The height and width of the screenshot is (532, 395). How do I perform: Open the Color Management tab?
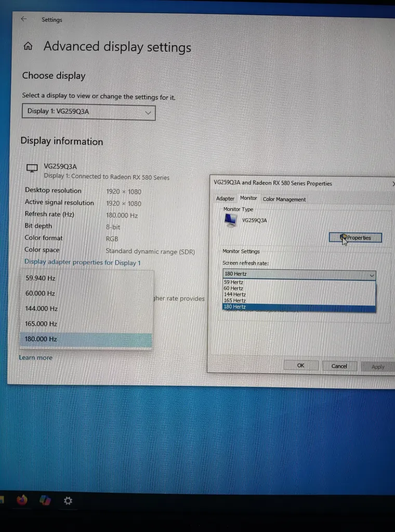(284, 199)
